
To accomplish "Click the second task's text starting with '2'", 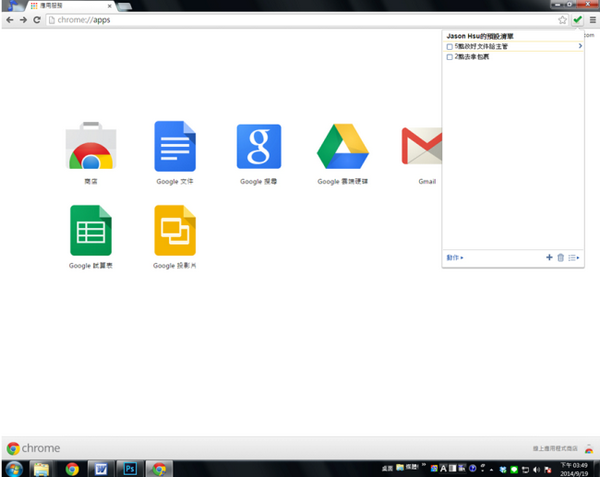I will click(472, 57).
